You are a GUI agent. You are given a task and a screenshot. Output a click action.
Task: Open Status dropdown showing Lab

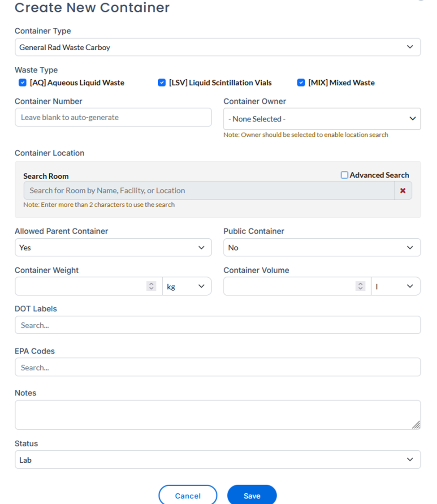tap(218, 460)
